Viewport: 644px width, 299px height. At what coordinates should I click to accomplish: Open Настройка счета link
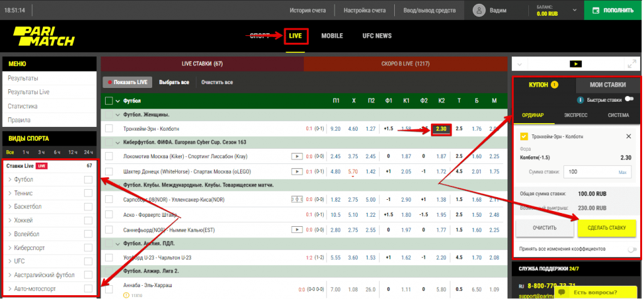[x=365, y=10]
